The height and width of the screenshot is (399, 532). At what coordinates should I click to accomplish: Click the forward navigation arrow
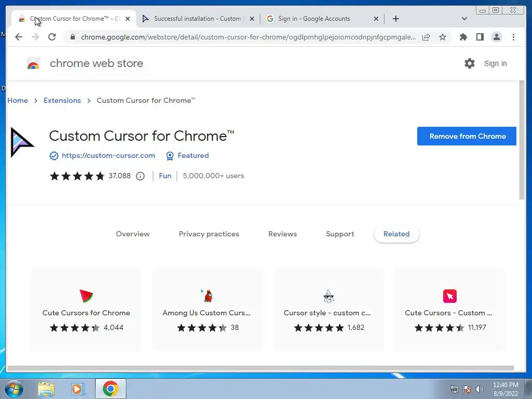click(x=35, y=37)
